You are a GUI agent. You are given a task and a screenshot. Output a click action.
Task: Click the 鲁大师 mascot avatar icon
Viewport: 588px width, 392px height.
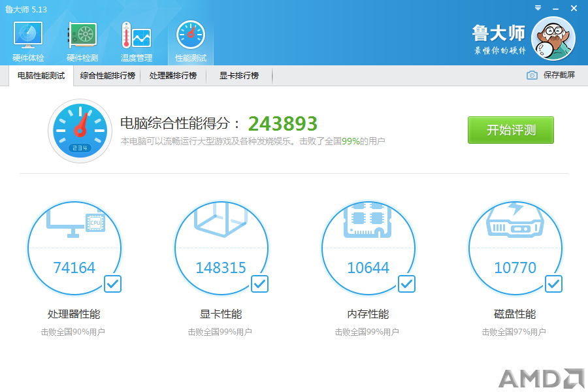point(553,39)
